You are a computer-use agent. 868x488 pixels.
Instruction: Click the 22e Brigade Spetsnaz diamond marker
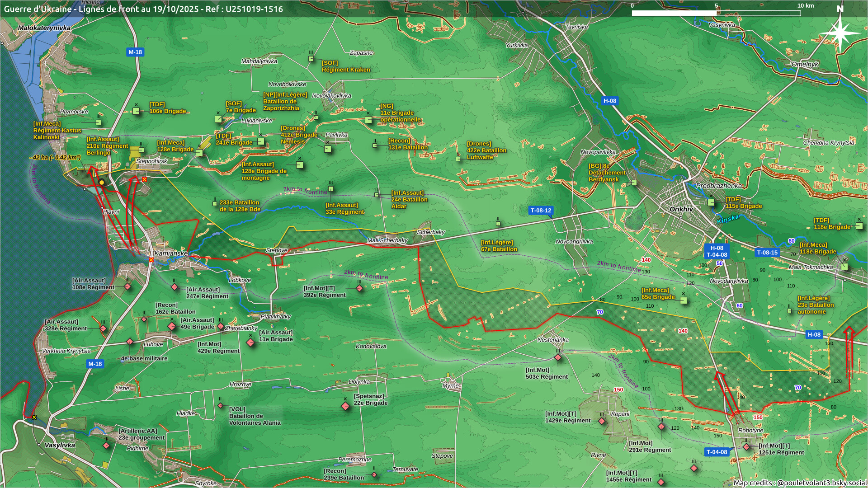coord(345,406)
